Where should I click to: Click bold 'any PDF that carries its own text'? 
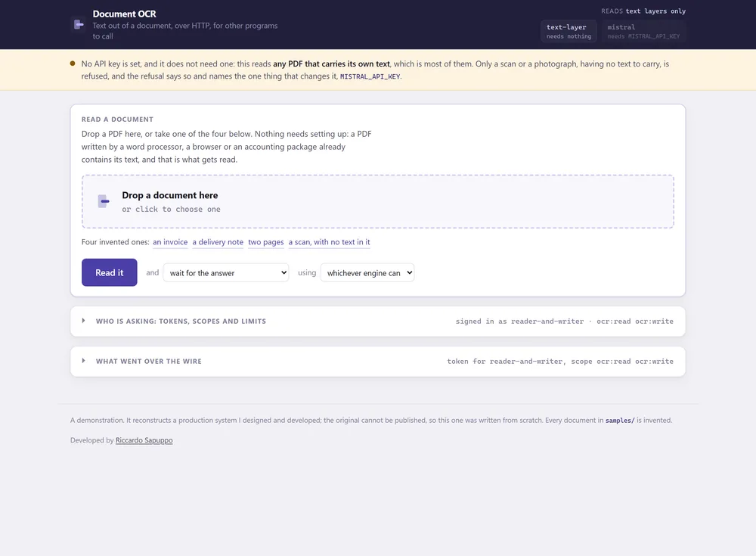coord(332,64)
